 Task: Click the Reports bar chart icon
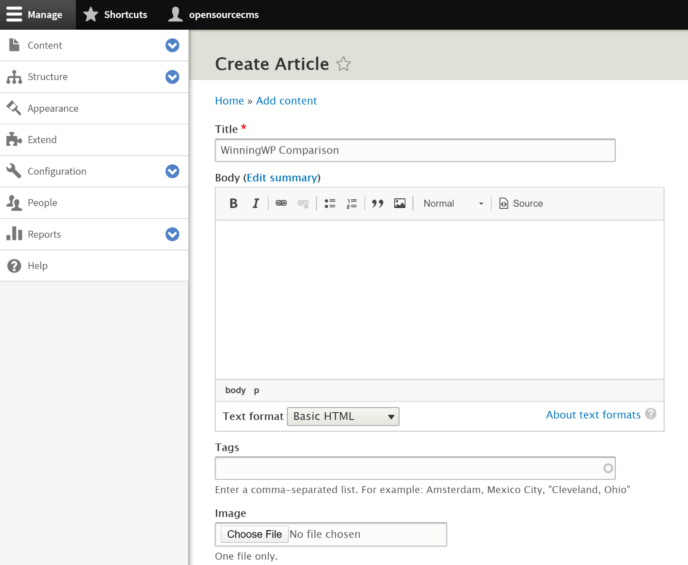point(14,234)
